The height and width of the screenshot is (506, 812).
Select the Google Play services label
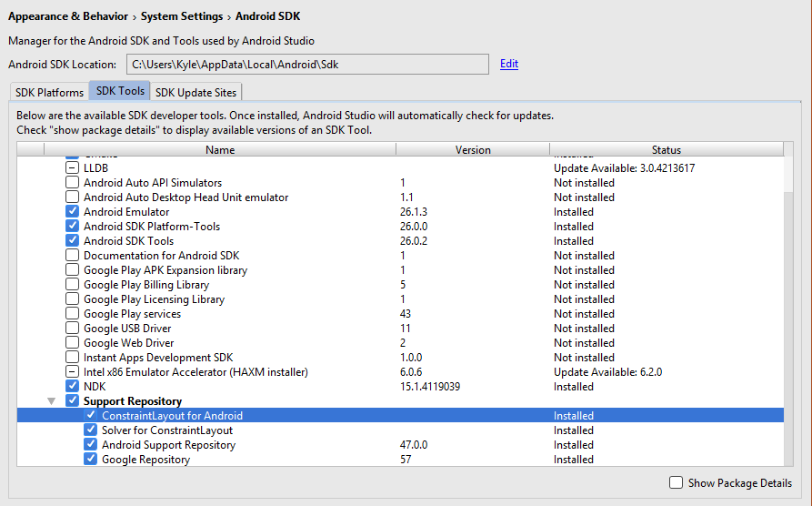click(x=132, y=314)
